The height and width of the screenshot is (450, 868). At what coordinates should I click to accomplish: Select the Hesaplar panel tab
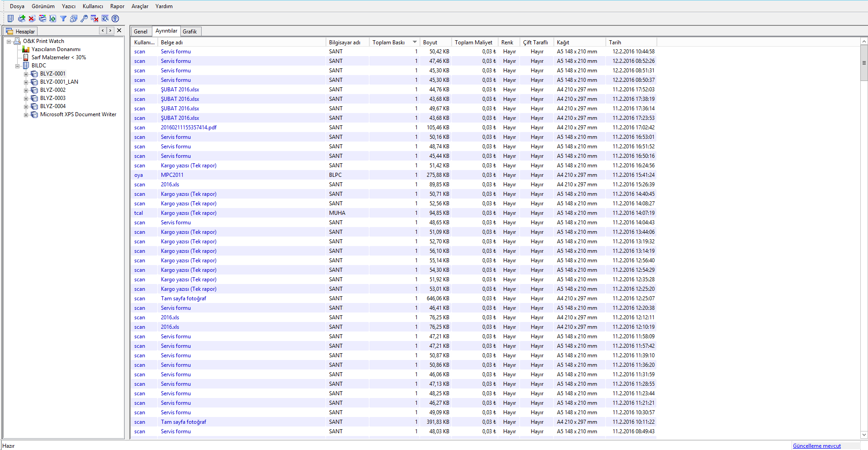(x=21, y=31)
